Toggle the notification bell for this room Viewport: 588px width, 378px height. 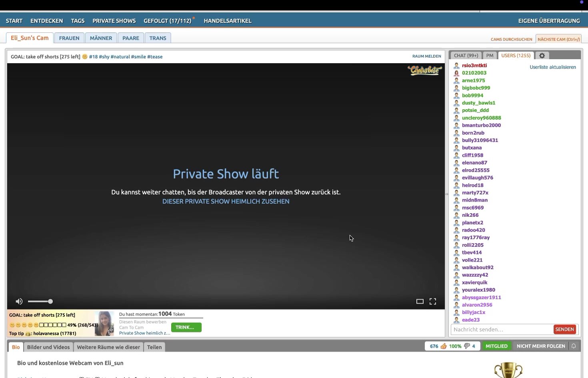pyautogui.click(x=574, y=346)
